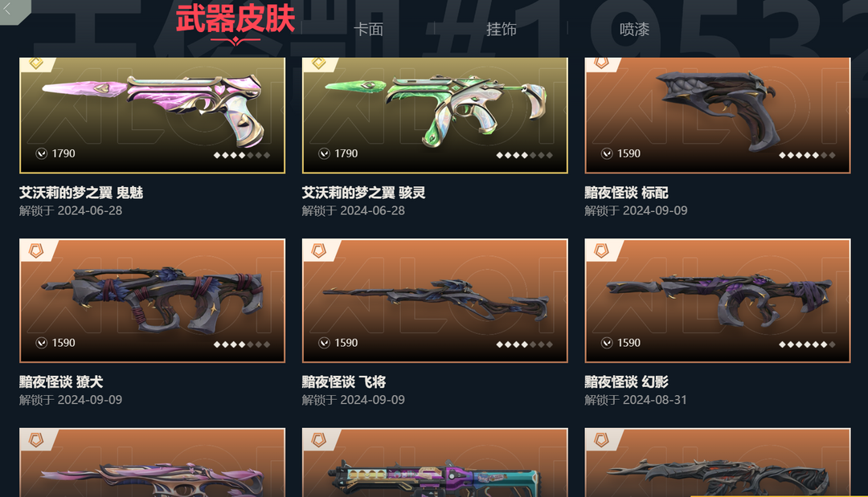Click the upgrade level diamonds on 幻影 card
Screen dimensions: 868x497
[x=807, y=344]
